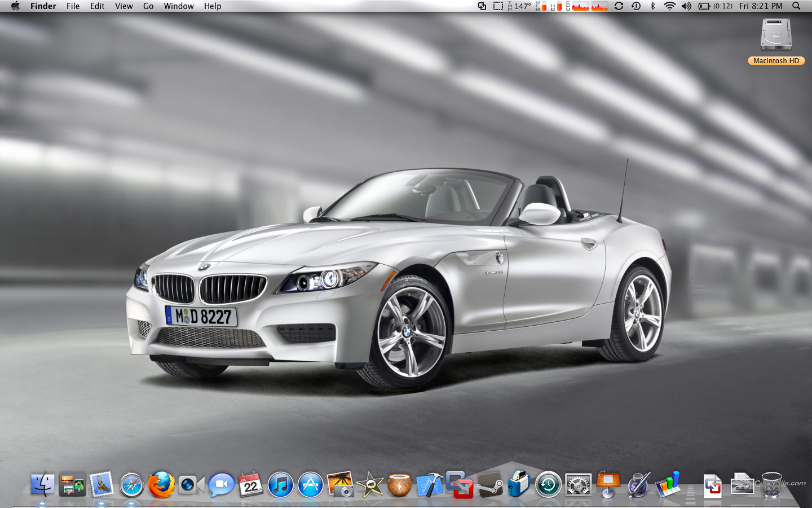Screen dimensions: 812x508
Task: Open the File menu
Action: (x=73, y=6)
